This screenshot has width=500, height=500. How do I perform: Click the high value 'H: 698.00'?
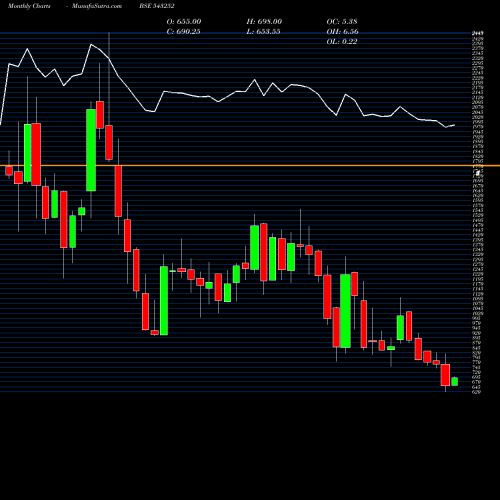[x=264, y=21]
